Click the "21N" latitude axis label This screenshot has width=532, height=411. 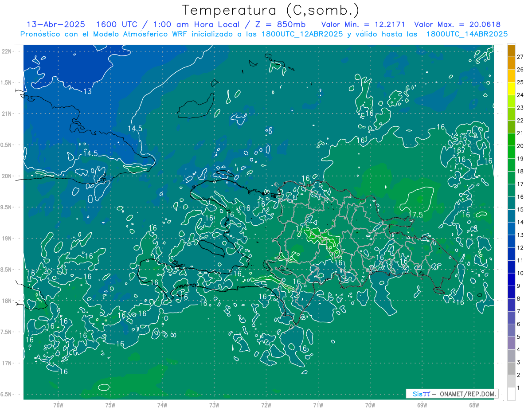point(7,114)
